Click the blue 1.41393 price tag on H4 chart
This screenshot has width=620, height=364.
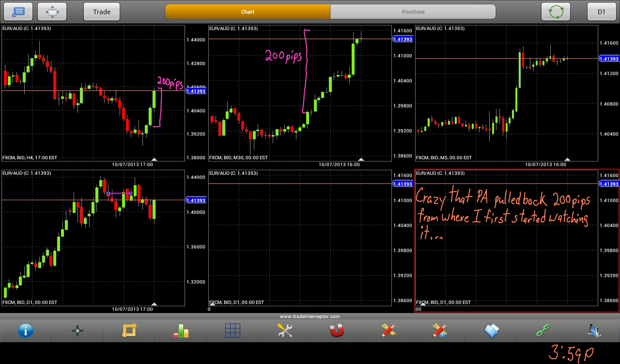point(196,91)
